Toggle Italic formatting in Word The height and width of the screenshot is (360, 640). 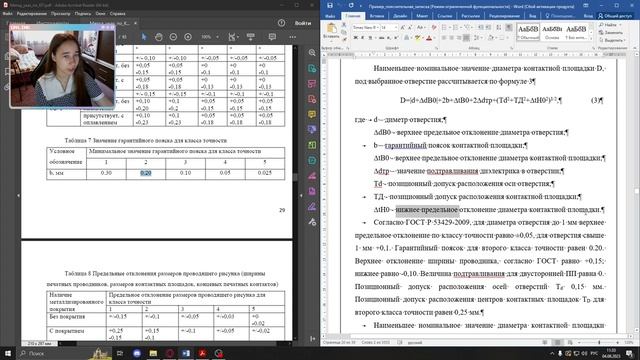coord(362,38)
